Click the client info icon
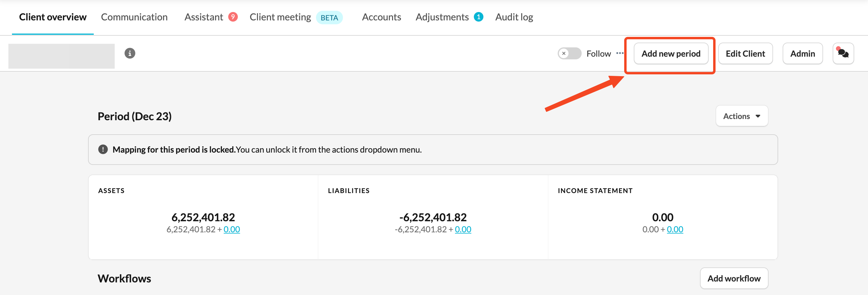This screenshot has height=295, width=868. [130, 53]
